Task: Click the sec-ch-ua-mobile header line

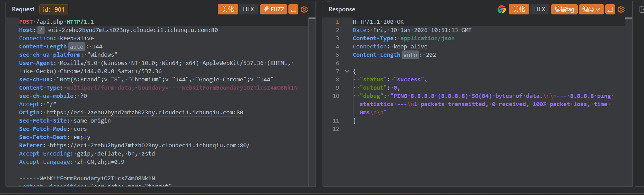Action: click(53, 96)
